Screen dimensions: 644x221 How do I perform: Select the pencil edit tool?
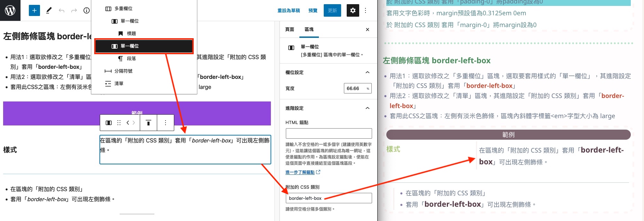point(49,10)
